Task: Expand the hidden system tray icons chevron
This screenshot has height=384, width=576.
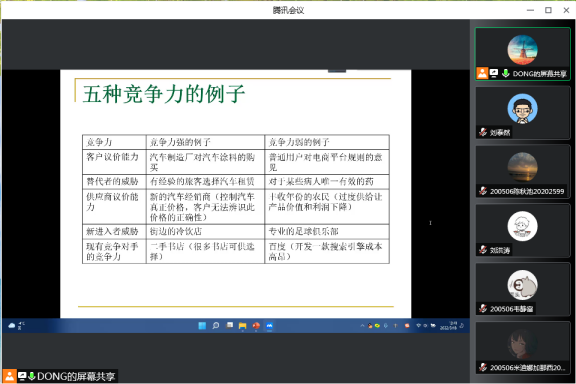Action: [362, 326]
